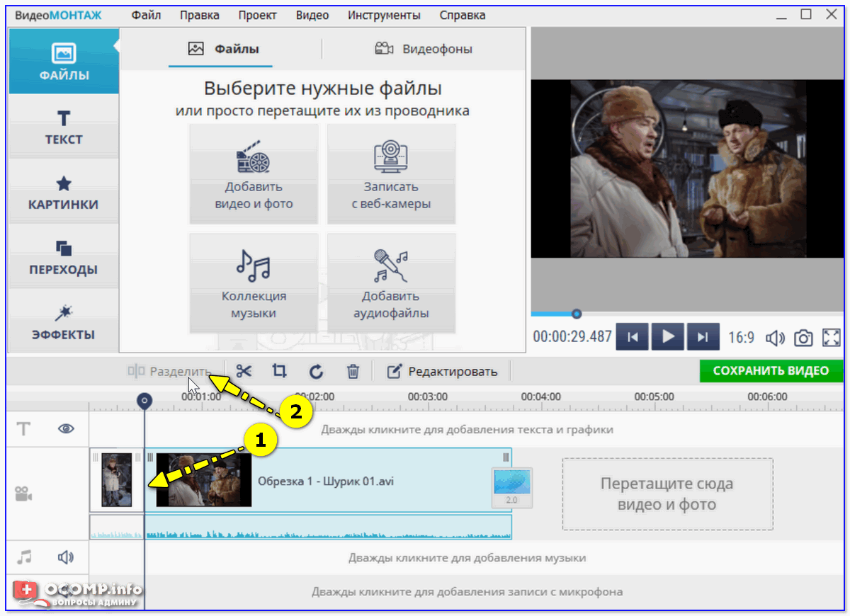Click the scissors trim icon

pyautogui.click(x=244, y=371)
